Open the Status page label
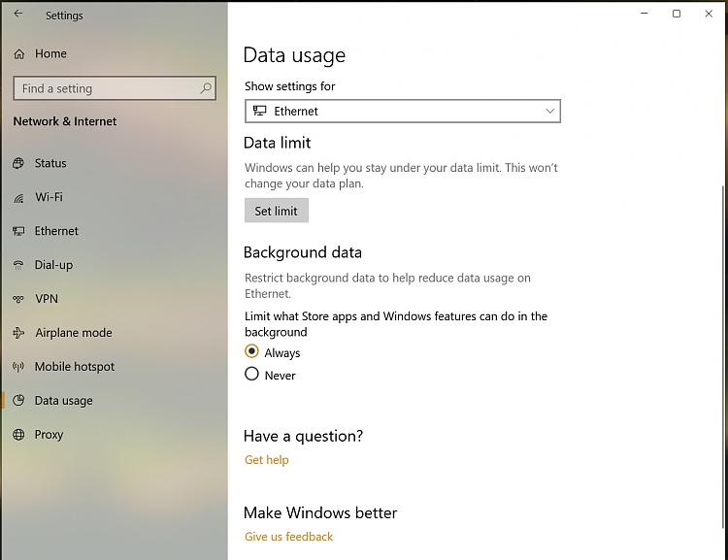 50,163
